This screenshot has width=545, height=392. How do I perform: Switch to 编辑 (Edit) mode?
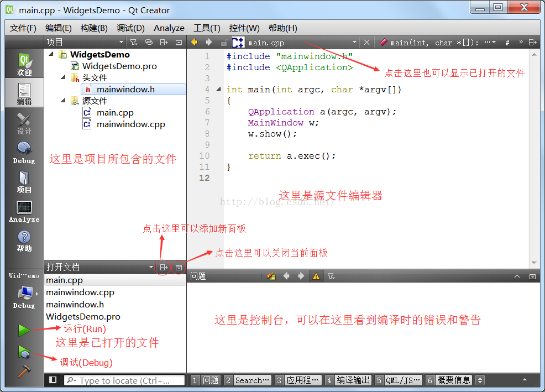tap(24, 93)
